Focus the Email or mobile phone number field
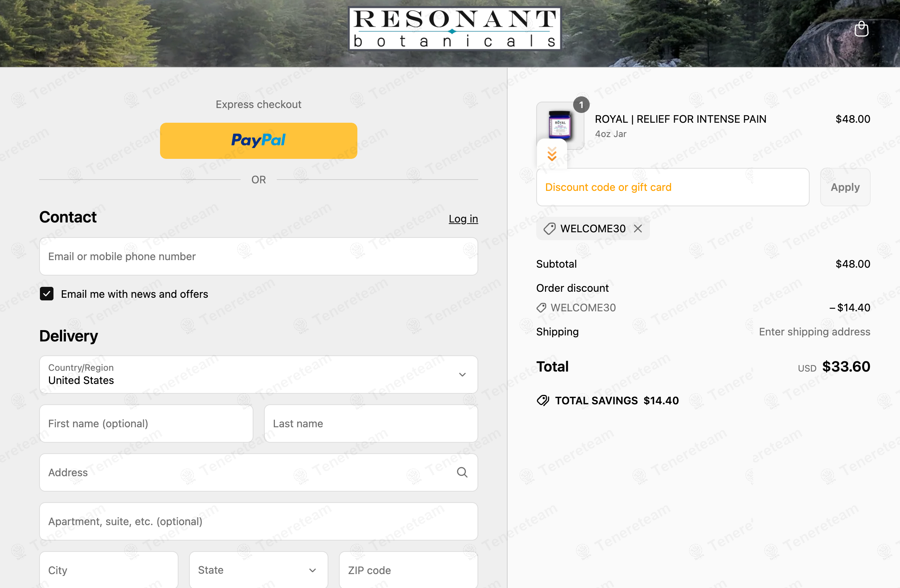The height and width of the screenshot is (588, 900). click(258, 256)
